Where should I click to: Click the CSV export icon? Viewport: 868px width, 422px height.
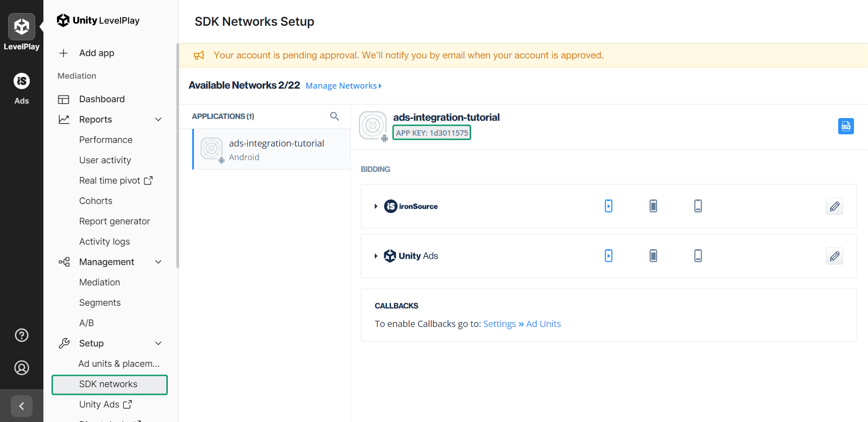[845, 126]
